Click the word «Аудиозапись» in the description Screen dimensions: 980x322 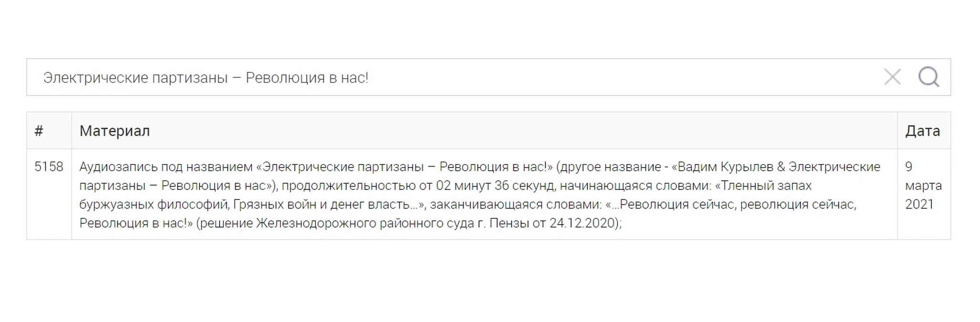tap(118, 167)
